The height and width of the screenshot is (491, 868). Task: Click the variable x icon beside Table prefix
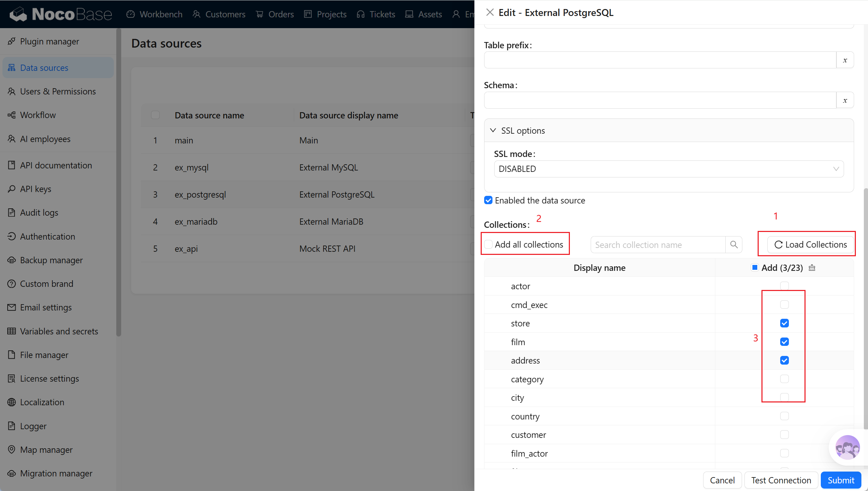[845, 60]
